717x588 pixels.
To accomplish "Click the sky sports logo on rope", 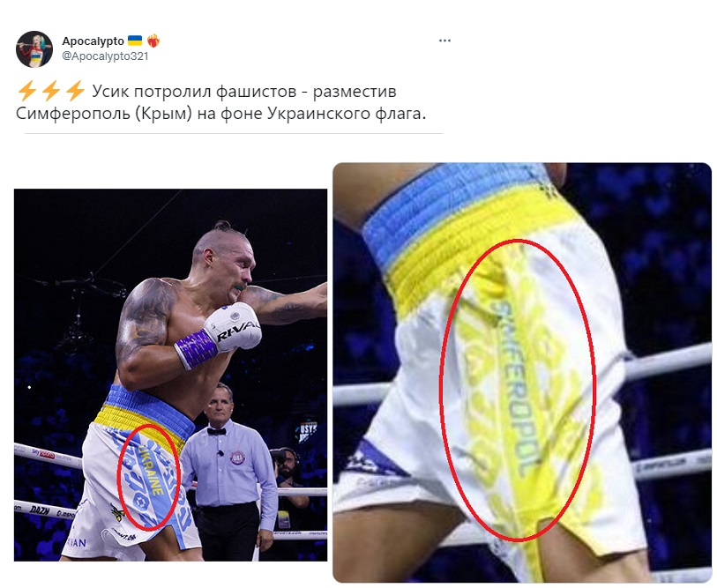I will point(43,454).
